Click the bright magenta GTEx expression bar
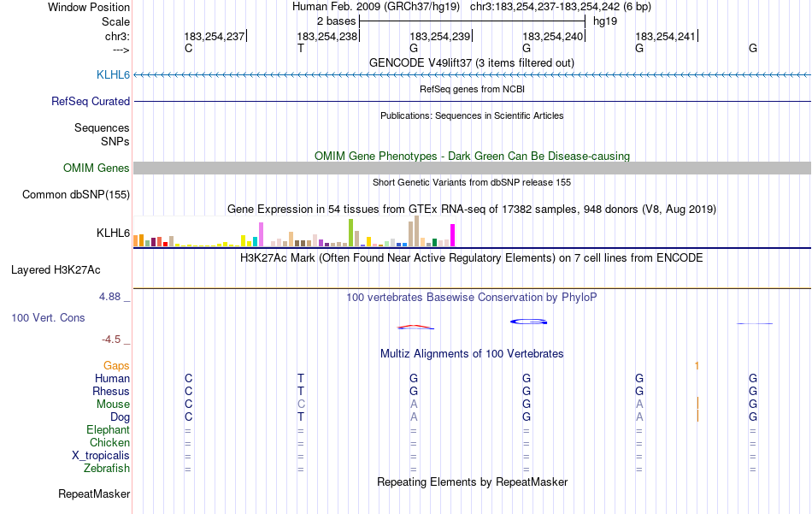 (x=453, y=235)
